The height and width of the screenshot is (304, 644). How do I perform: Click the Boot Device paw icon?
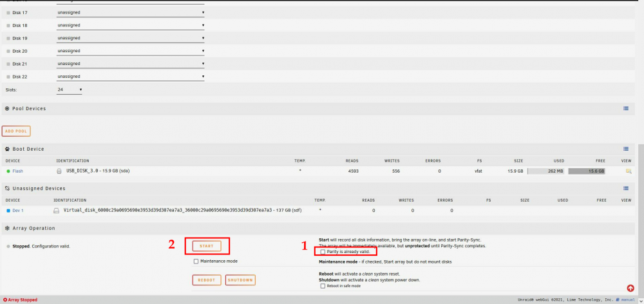7,149
